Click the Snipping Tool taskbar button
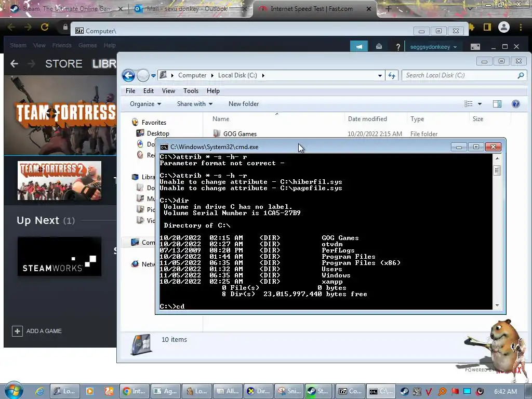The width and height of the screenshot is (532, 399). pyautogui.click(x=289, y=391)
